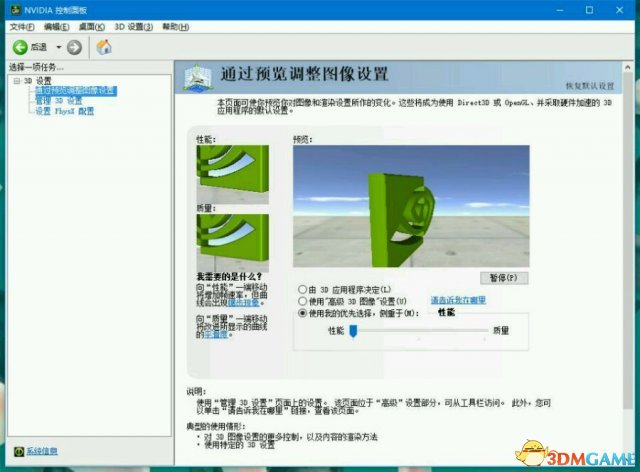Select 通过预览调整图像设置 tree item
The image size is (640, 472).
tap(76, 91)
